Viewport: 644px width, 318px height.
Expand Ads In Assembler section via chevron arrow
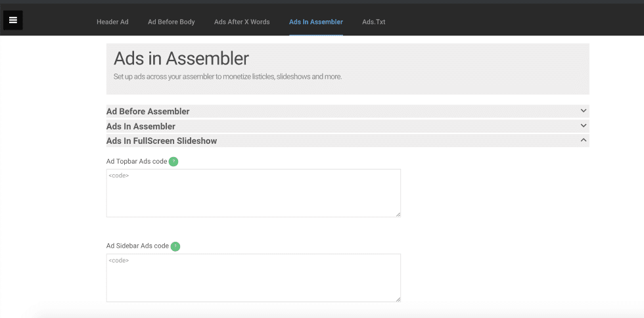583,125
